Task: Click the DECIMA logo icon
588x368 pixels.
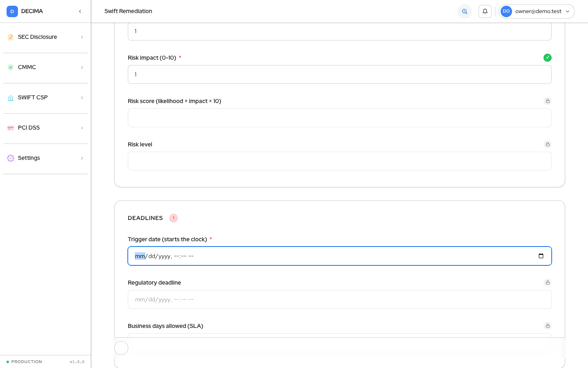Action: (12, 11)
